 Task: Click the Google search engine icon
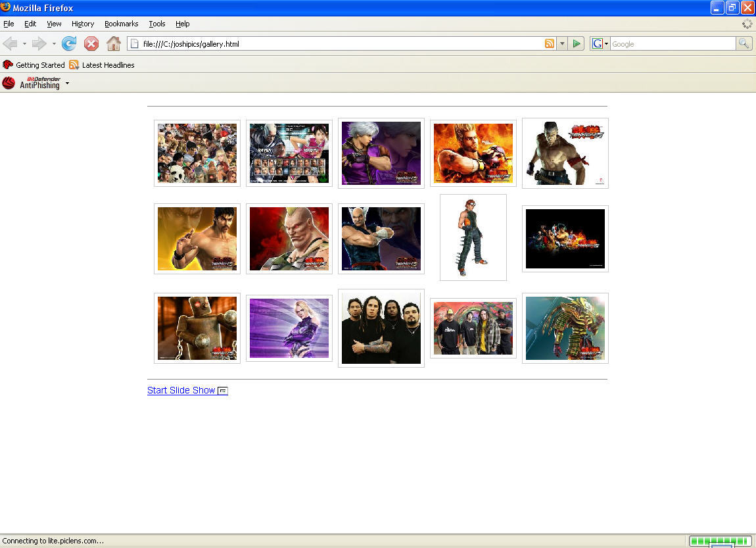(x=597, y=44)
